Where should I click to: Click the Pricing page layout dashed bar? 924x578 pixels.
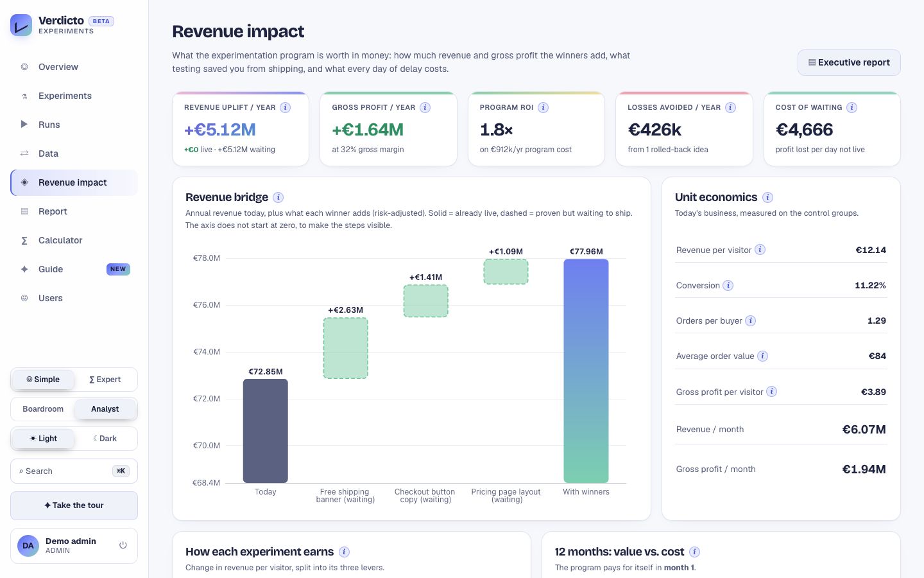pyautogui.click(x=506, y=272)
